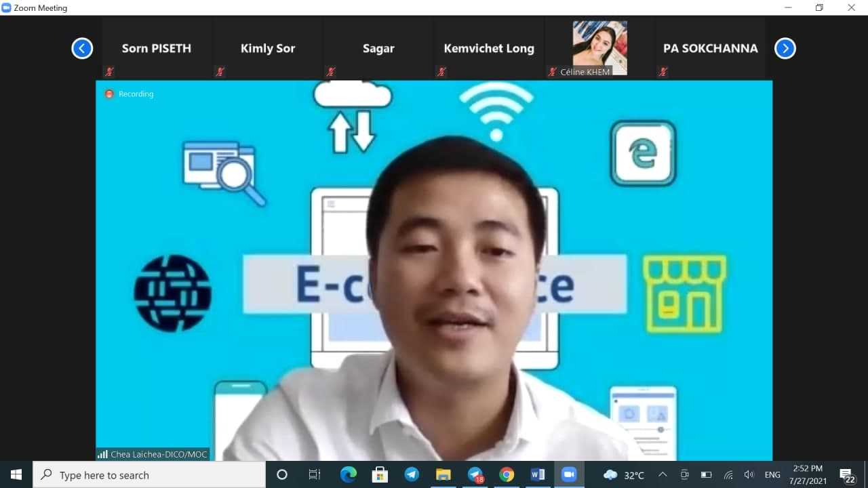This screenshot has width=868, height=488.
Task: Open Microsoft Store from taskbar
Action: click(380, 474)
